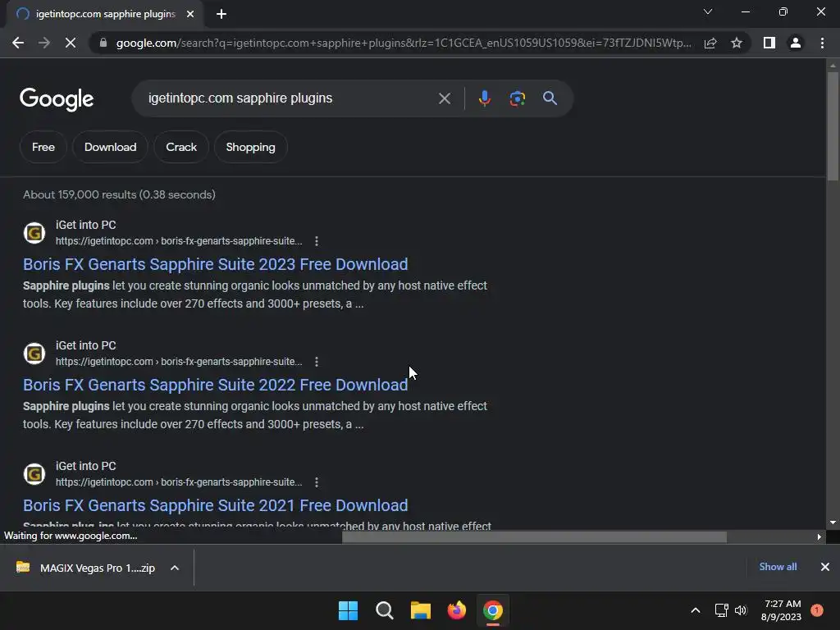The height and width of the screenshot is (630, 840).
Task: Expand options for MAGIX Vegas Pro download
Action: (175, 568)
